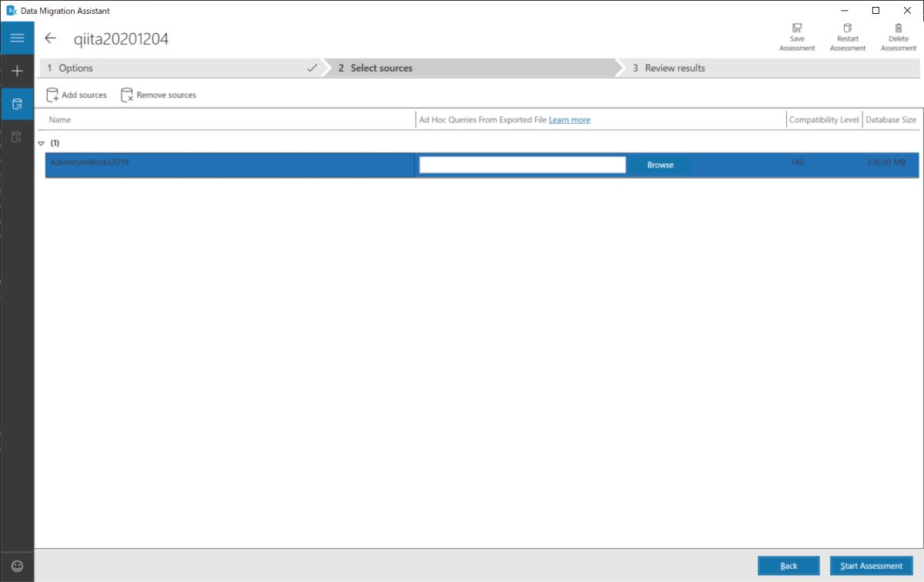
Task: Click the Back button
Action: coord(788,566)
